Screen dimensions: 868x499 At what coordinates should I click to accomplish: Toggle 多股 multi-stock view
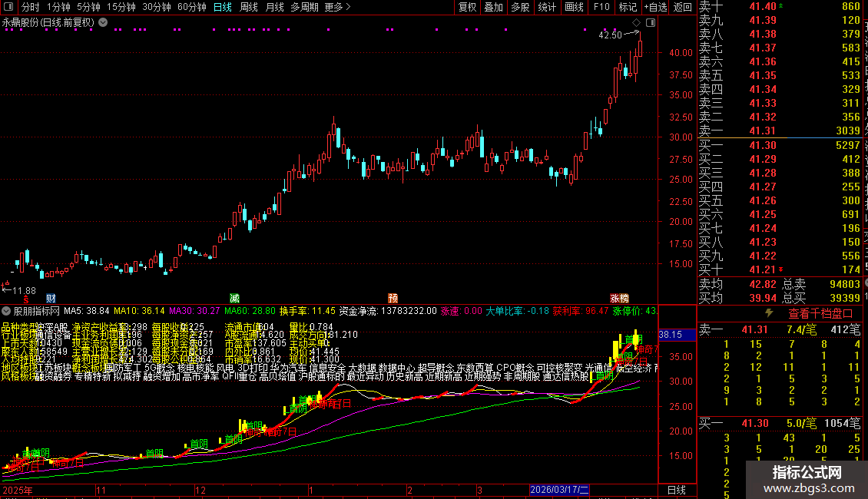pos(520,7)
